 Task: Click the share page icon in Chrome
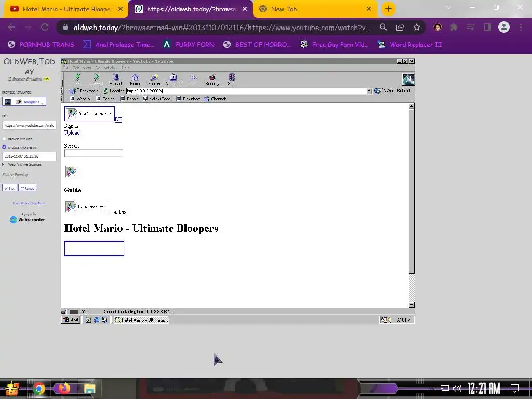click(400, 27)
